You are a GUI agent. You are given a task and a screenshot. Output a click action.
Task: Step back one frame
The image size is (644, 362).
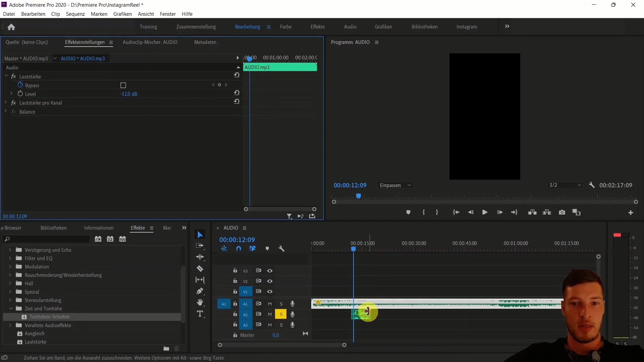coord(471,212)
